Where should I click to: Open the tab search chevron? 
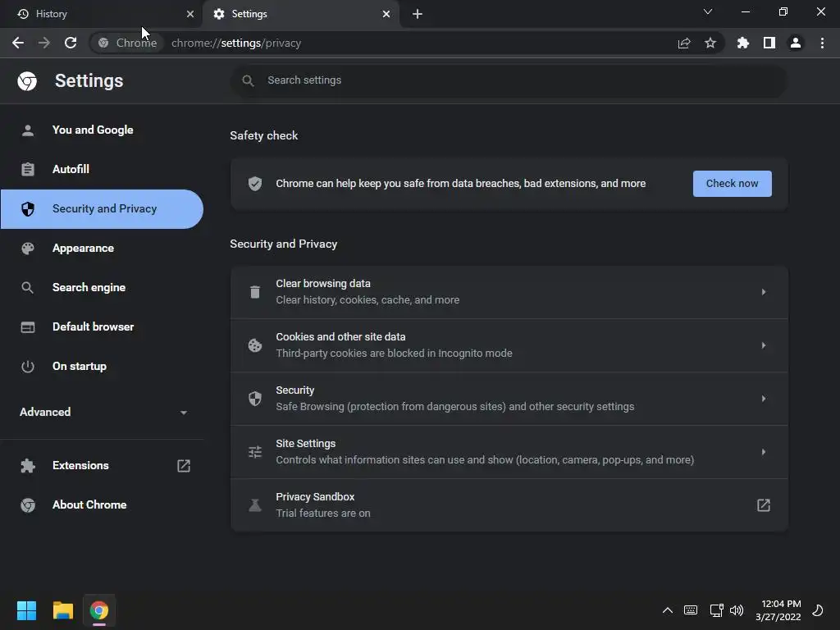point(708,11)
